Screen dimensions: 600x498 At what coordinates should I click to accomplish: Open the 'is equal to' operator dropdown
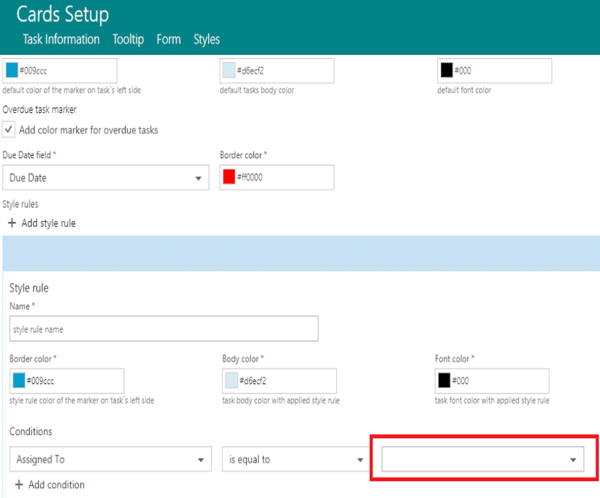(296, 459)
